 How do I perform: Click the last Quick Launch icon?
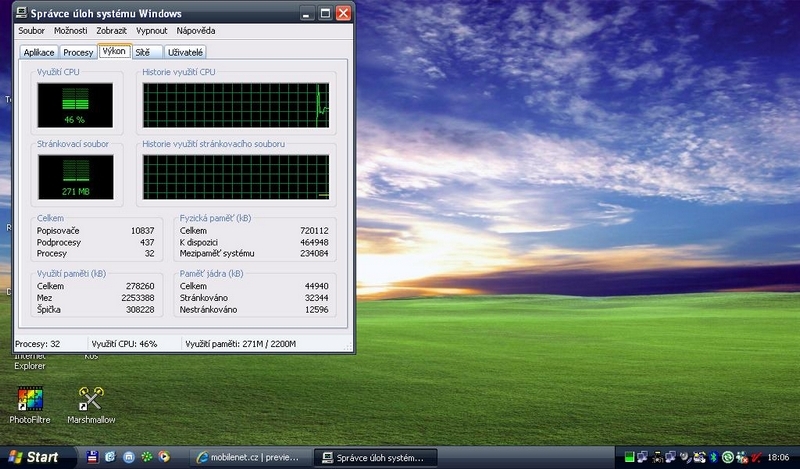(164, 457)
